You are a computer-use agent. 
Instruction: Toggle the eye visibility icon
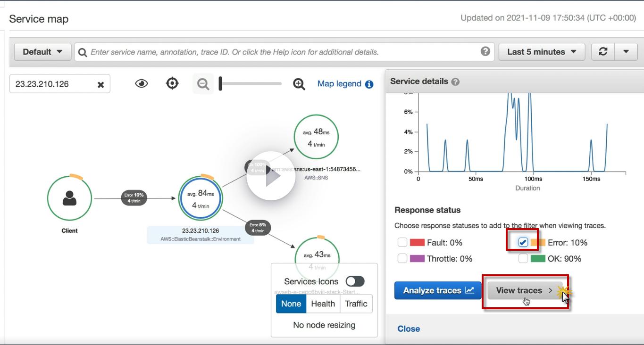click(141, 83)
